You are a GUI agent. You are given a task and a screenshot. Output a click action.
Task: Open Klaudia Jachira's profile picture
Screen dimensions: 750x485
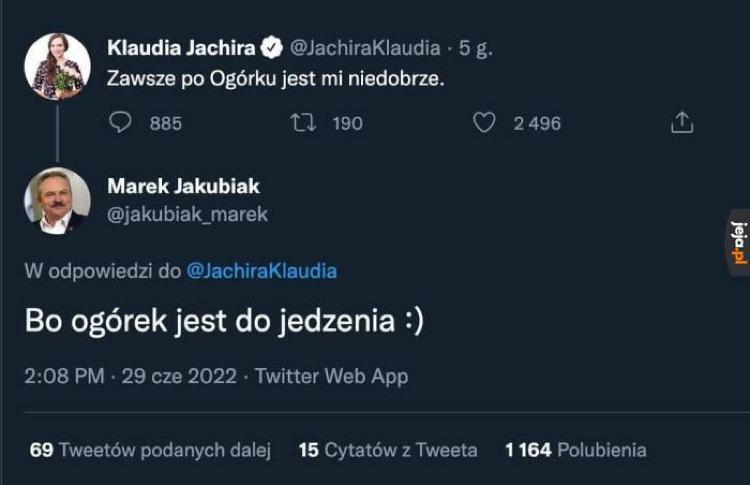pyautogui.click(x=57, y=66)
